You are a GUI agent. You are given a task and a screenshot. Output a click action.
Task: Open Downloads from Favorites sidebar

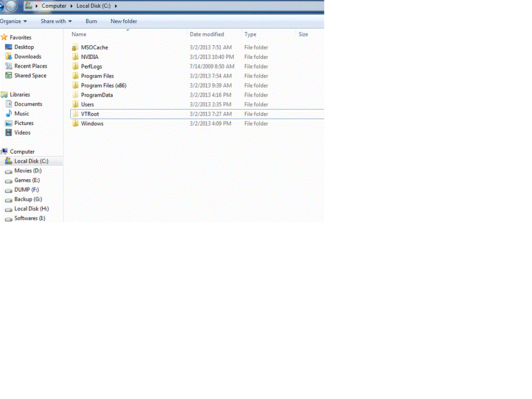point(28,57)
